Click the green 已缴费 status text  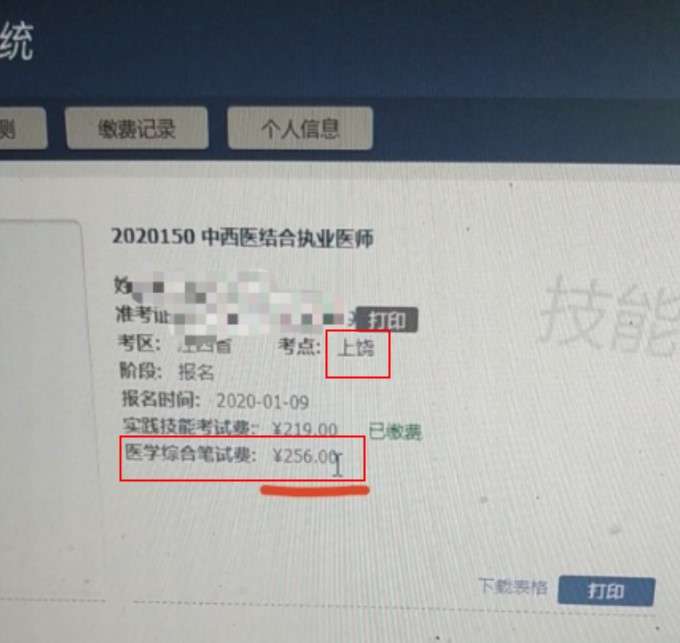395,432
